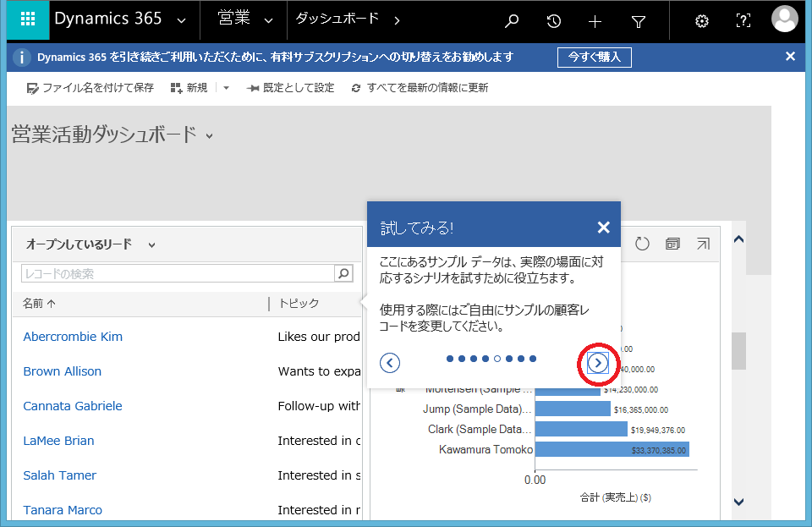Click the value label $16,365,000.00
This screenshot has height=527, width=812.
pyautogui.click(x=641, y=410)
